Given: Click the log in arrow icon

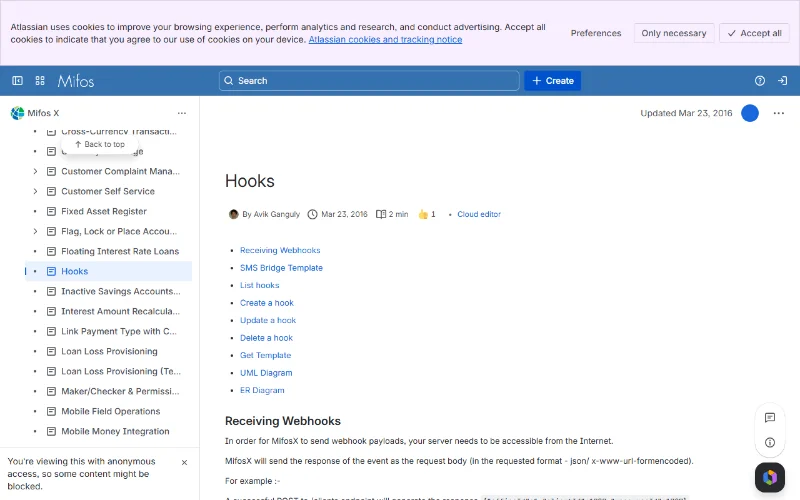Looking at the screenshot, I should click(782, 81).
